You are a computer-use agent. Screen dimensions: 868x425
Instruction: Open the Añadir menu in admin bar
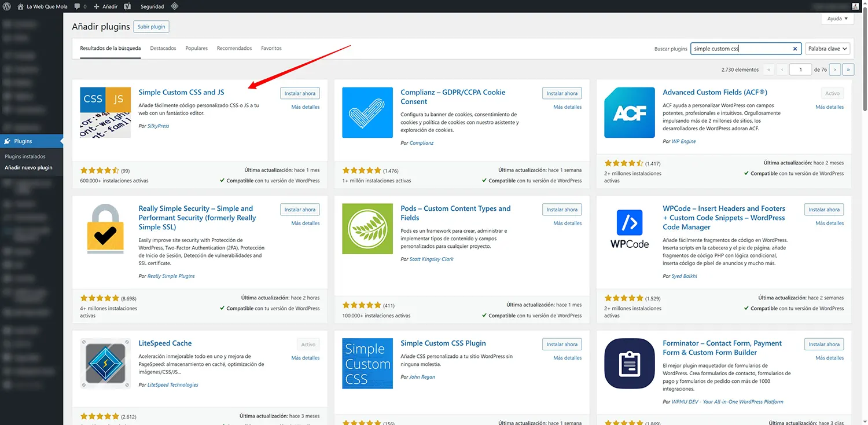[x=105, y=6]
